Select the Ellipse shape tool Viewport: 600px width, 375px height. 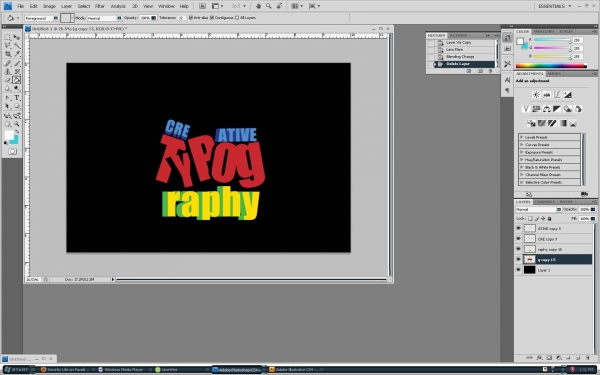16,106
